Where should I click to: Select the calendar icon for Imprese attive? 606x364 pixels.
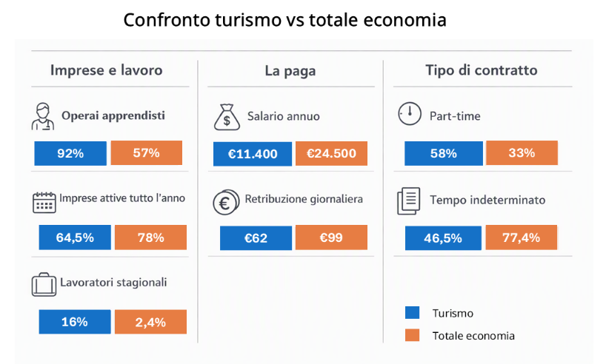(x=44, y=202)
